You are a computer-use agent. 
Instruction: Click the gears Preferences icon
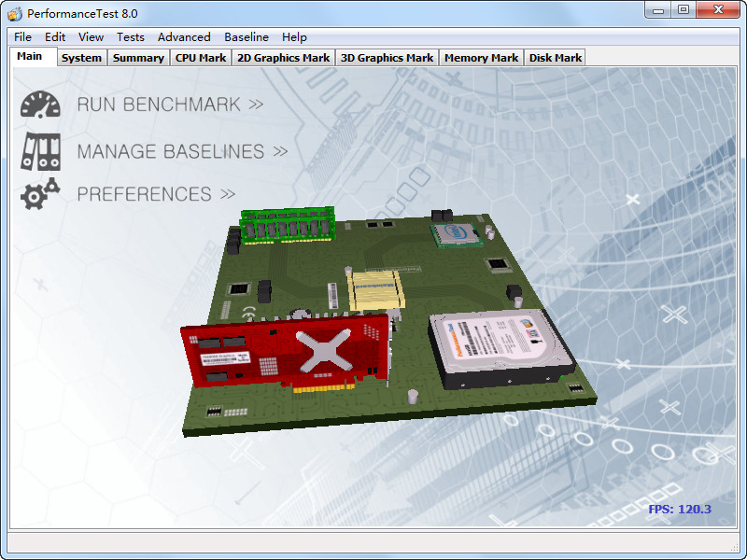[40, 194]
